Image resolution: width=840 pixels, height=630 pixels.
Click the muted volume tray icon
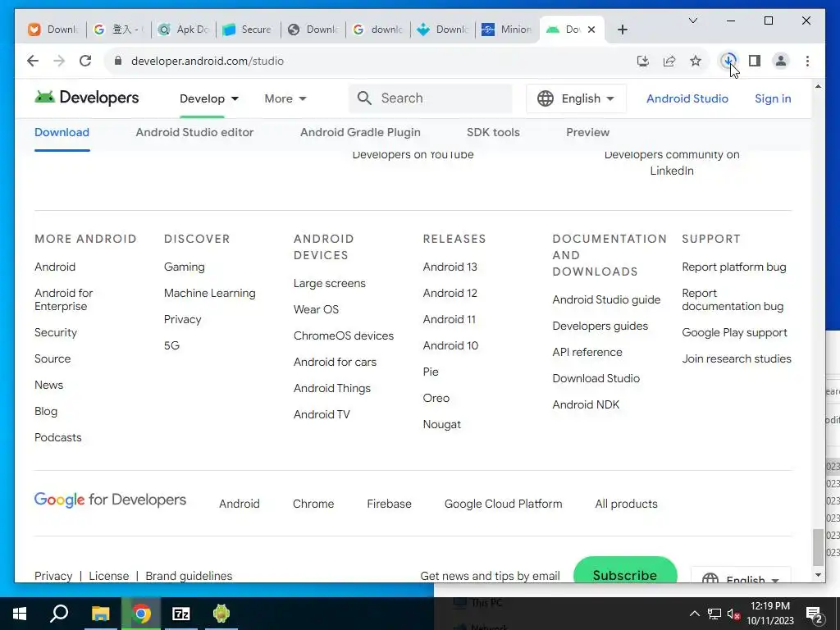coord(733,614)
